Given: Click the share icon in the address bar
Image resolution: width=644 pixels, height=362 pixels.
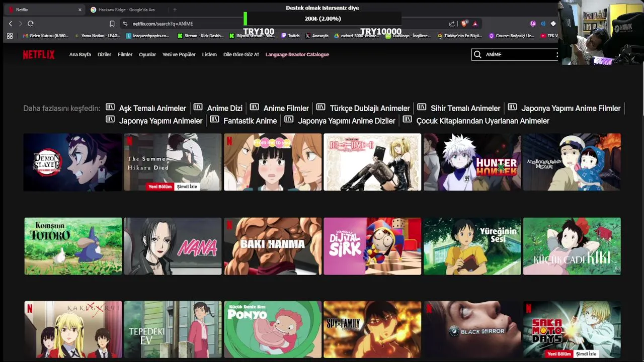Looking at the screenshot, I should click(452, 24).
